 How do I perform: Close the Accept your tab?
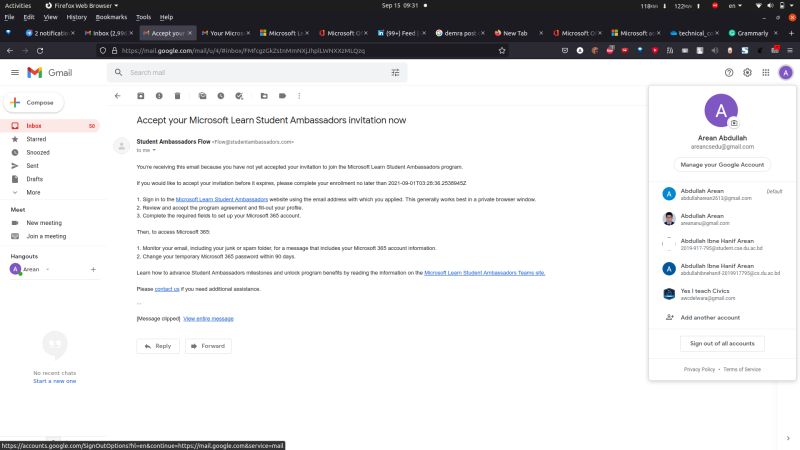click(x=190, y=33)
